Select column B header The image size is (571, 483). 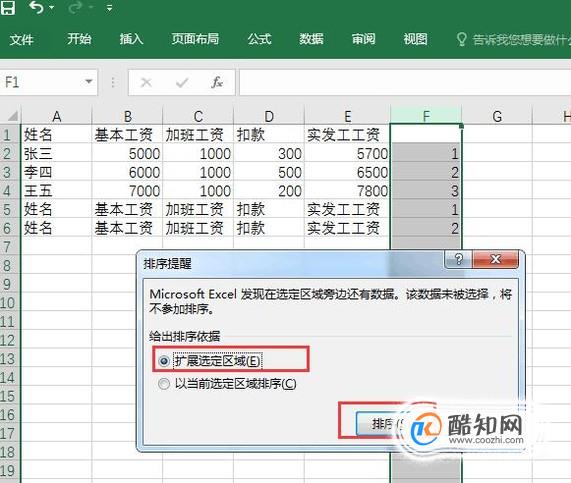[127, 116]
